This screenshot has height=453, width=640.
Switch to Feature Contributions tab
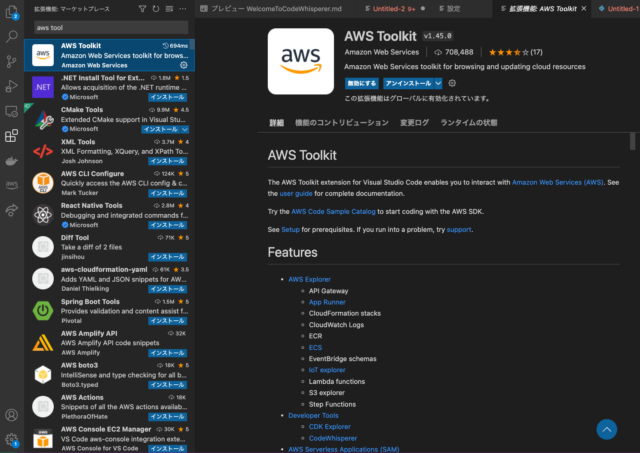click(x=342, y=122)
